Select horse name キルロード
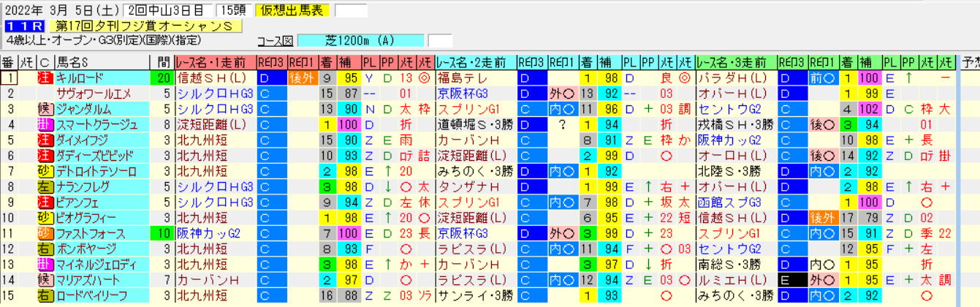980x307 pixels. pos(80,77)
